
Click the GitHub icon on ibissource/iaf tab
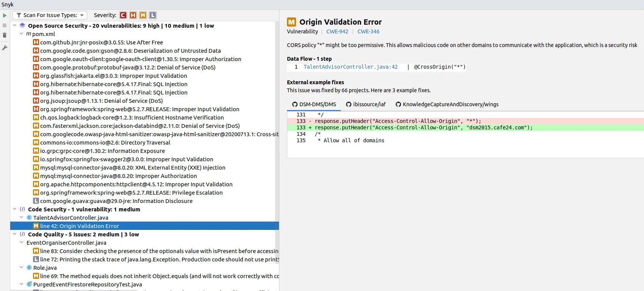[349, 104]
